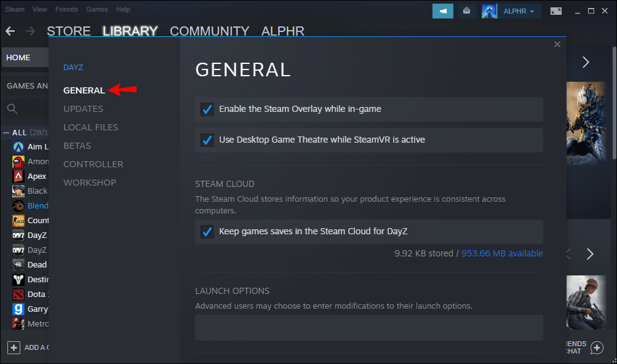Viewport: 617px width, 364px height.
Task: Click the ALPHR profile avatar
Action: [x=490, y=10]
